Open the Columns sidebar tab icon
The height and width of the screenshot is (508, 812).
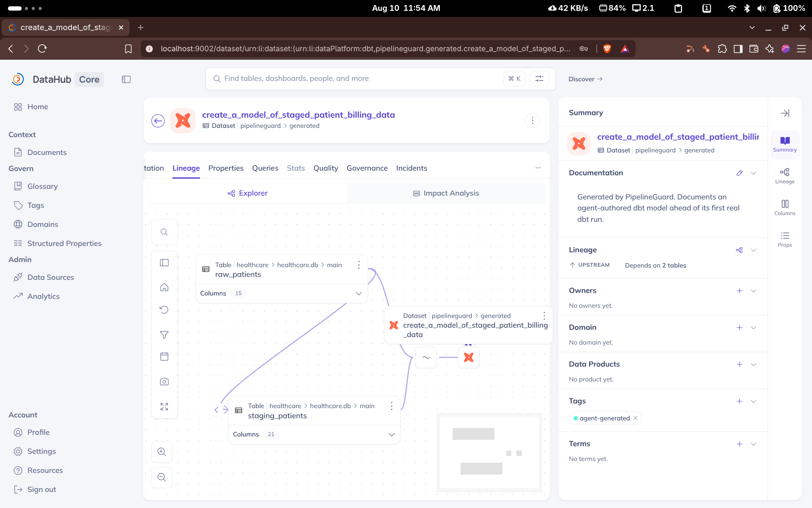785,207
